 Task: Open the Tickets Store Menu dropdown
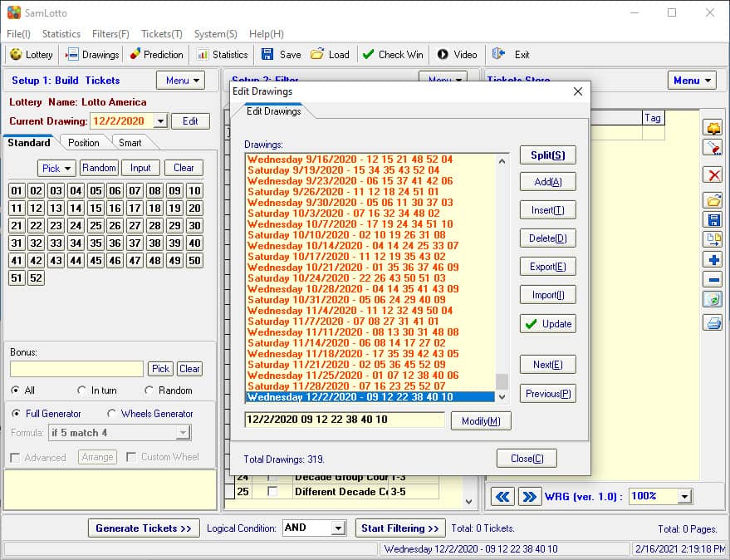tap(692, 81)
